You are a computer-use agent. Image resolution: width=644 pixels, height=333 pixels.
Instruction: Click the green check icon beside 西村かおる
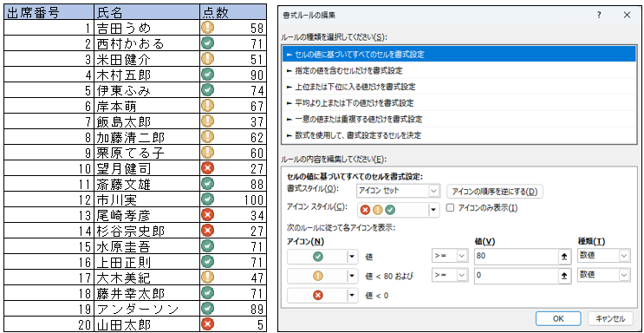coord(208,43)
